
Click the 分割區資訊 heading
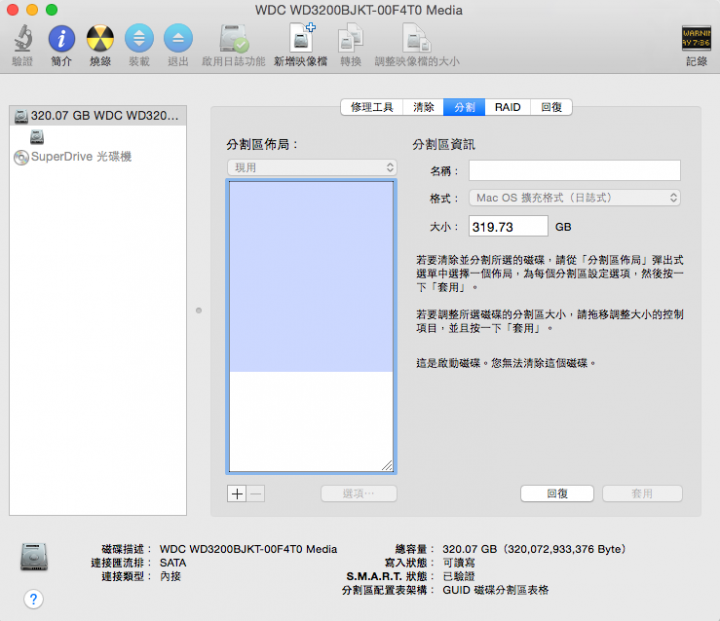(x=444, y=145)
